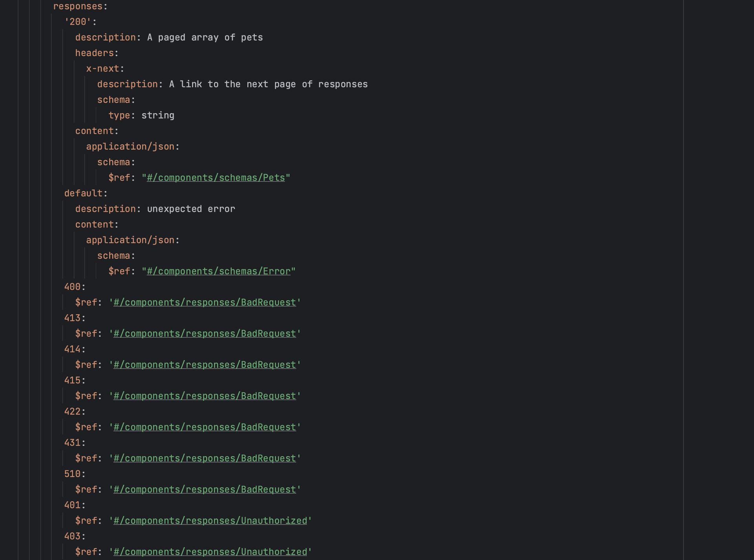Open BadRequest reference under 431 response

pos(205,458)
